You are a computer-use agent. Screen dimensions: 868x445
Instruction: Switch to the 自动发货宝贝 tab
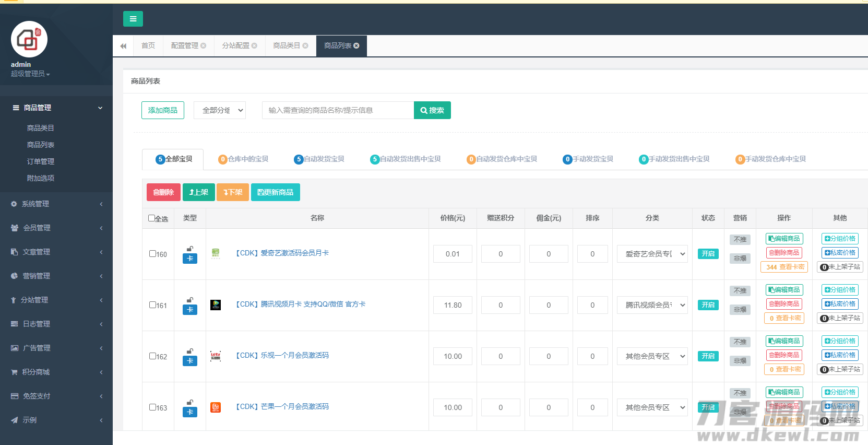[x=319, y=159]
